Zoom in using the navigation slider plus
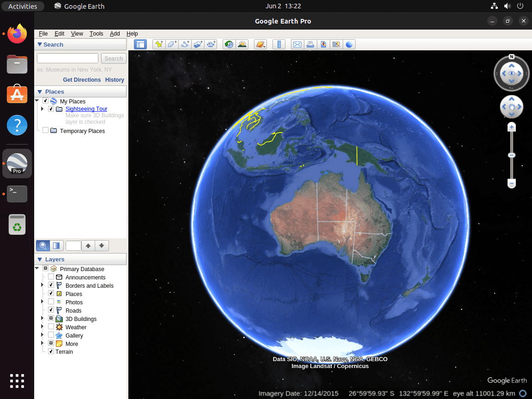The image size is (532, 399). (x=512, y=126)
